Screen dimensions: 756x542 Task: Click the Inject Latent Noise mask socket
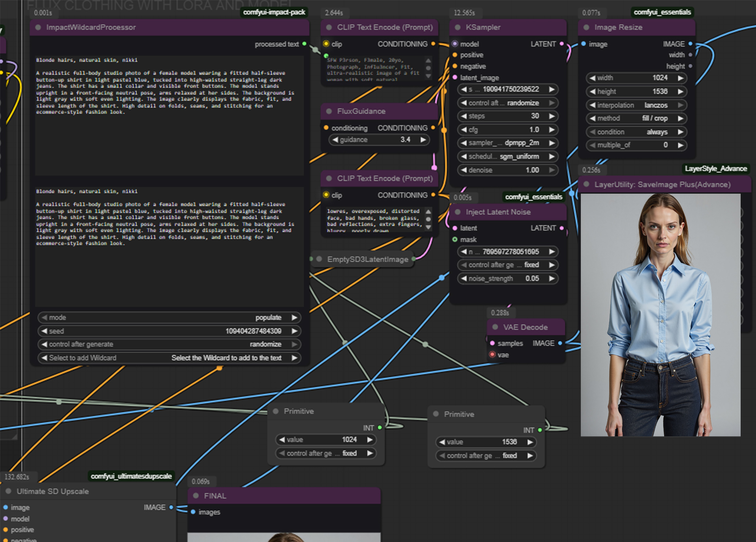pyautogui.click(x=455, y=239)
